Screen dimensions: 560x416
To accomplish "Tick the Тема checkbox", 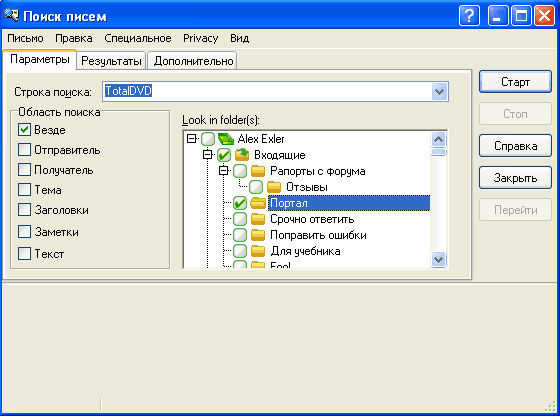I will pos(24,189).
